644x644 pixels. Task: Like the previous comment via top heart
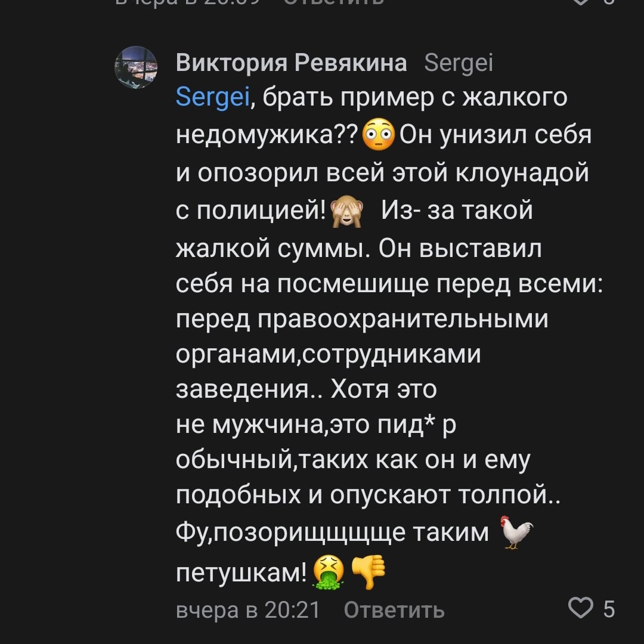pyautogui.click(x=580, y=2)
